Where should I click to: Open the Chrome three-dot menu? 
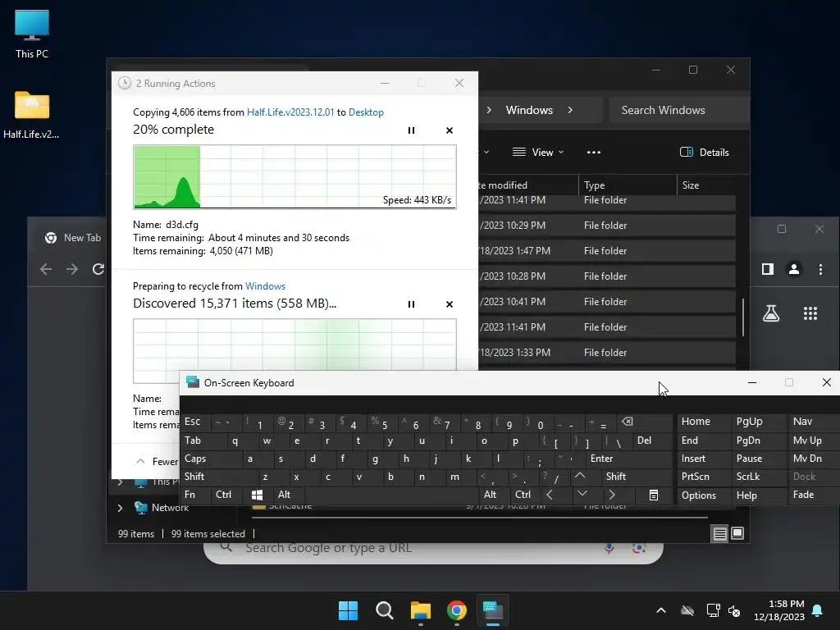click(820, 269)
